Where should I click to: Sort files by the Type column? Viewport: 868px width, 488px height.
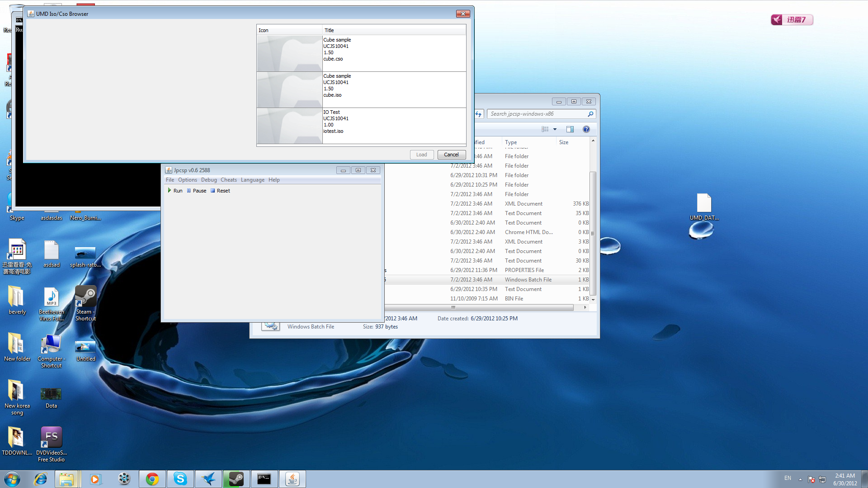[x=511, y=142]
